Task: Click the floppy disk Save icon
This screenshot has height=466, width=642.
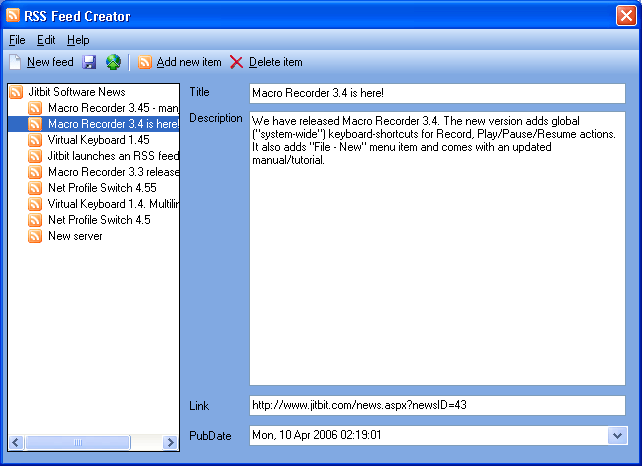Action: click(x=89, y=62)
